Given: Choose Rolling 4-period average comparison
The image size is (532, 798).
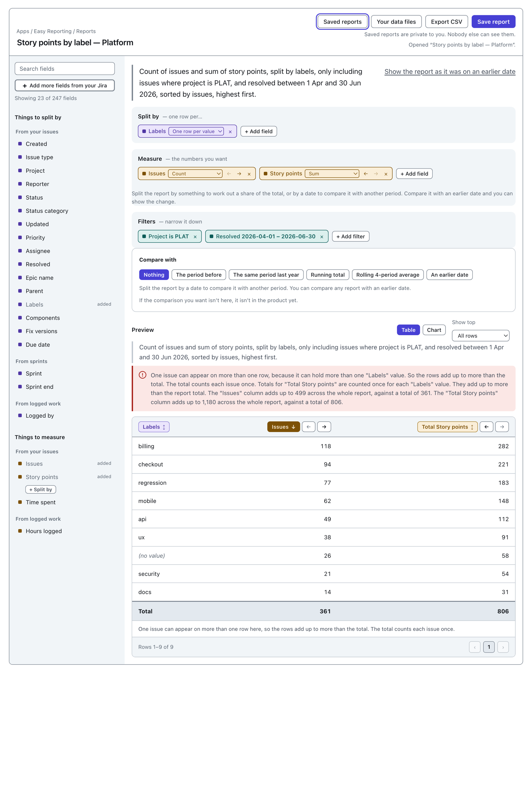Looking at the screenshot, I should click(387, 275).
